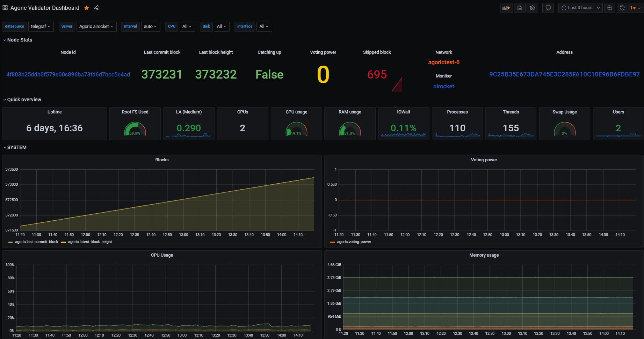Click the yellow Voting power value 0
This screenshot has width=644, height=339.
(323, 75)
